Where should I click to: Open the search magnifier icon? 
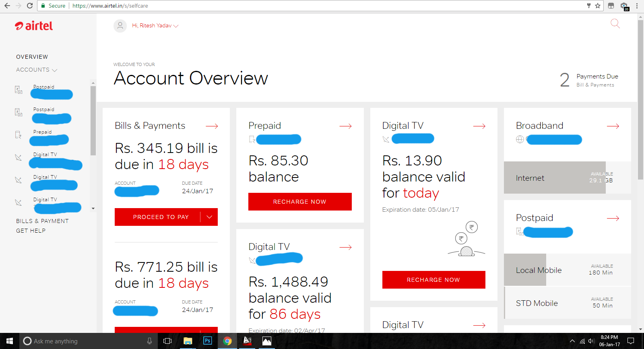pyautogui.click(x=615, y=23)
